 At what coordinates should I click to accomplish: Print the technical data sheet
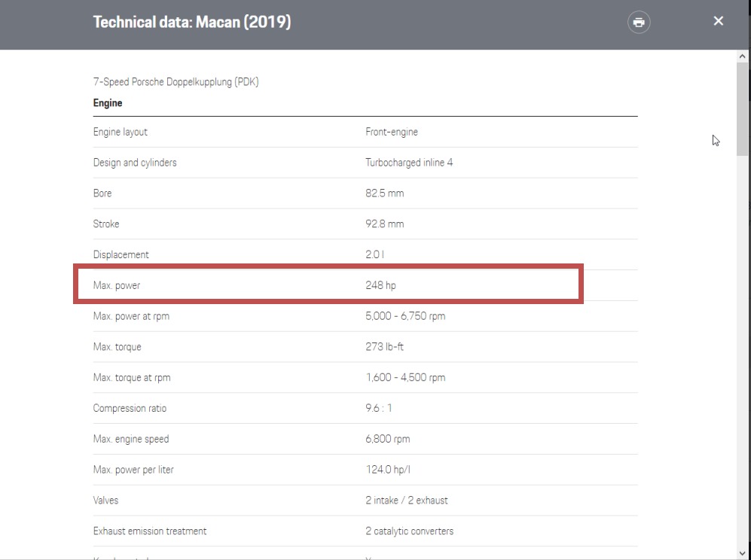pos(639,22)
